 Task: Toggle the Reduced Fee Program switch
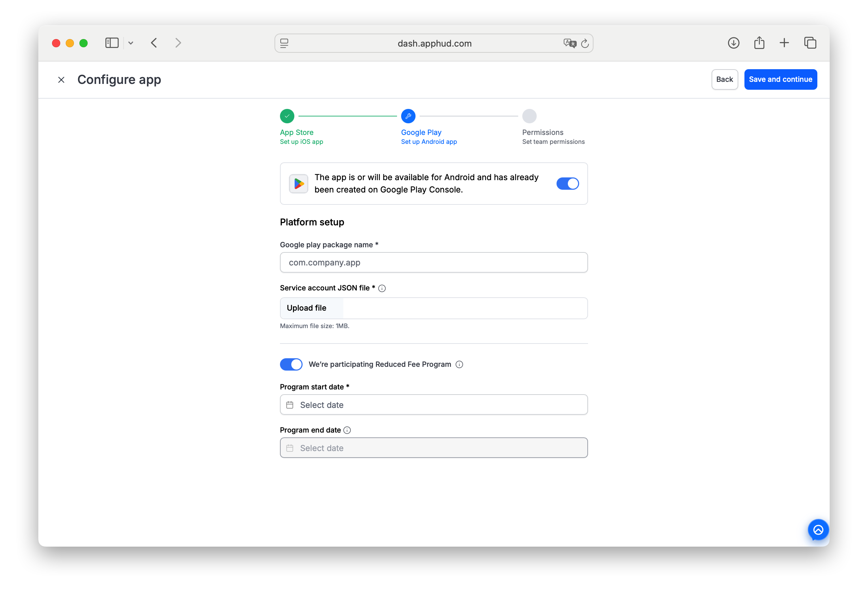coord(291,364)
